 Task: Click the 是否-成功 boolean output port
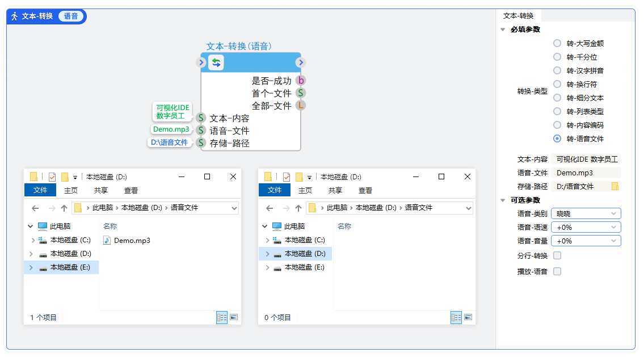301,81
